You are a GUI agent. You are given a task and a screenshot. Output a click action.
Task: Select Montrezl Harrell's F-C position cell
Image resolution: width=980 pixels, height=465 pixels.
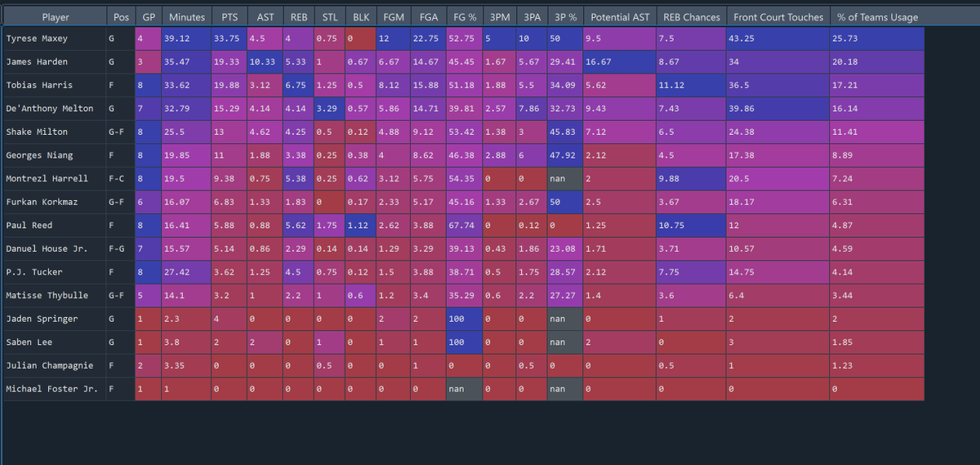[x=121, y=178]
